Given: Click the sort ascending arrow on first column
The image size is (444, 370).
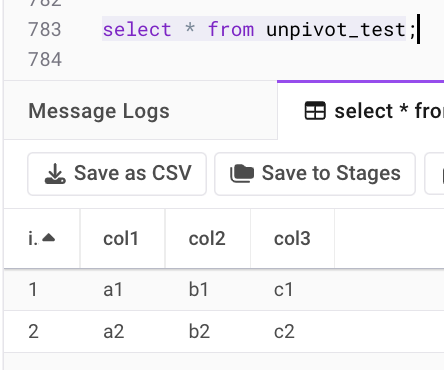Looking at the screenshot, I should (49, 237).
